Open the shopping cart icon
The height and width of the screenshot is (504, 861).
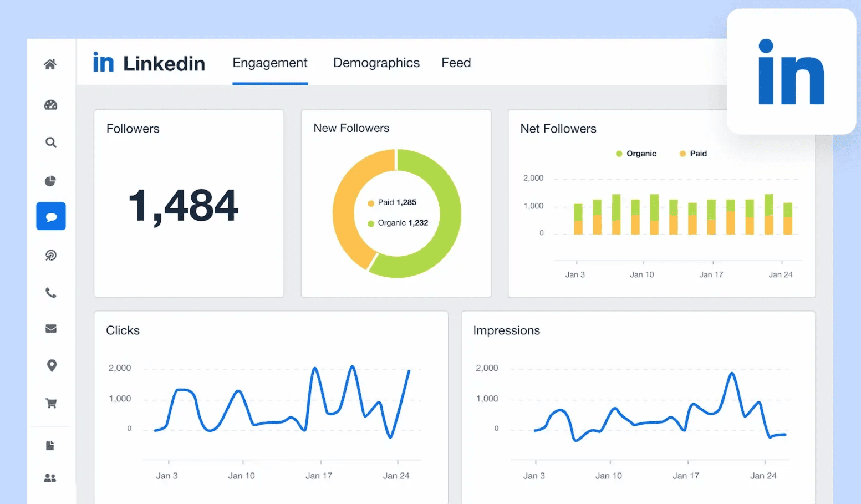[x=51, y=403]
